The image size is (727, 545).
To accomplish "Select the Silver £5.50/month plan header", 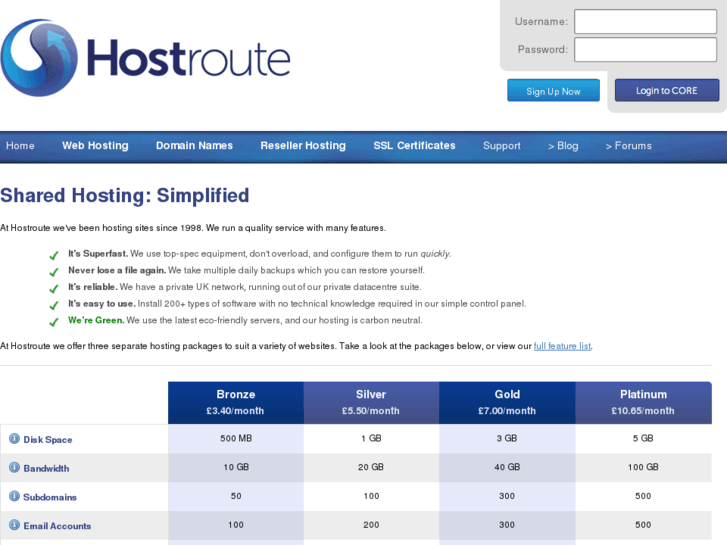I will (371, 402).
